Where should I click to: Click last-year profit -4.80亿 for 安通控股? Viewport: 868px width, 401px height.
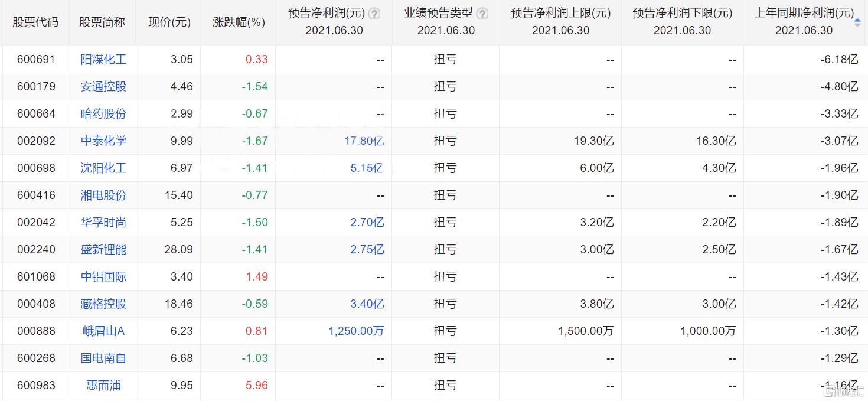click(x=839, y=86)
